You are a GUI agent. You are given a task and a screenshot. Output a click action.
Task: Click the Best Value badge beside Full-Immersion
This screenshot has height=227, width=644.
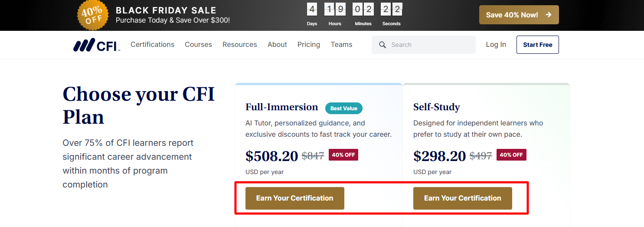tap(343, 108)
